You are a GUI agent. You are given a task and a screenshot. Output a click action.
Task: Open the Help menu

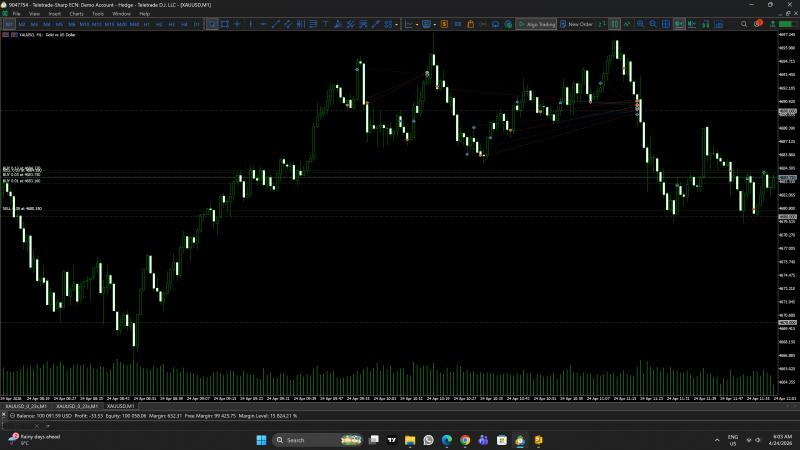[144, 14]
